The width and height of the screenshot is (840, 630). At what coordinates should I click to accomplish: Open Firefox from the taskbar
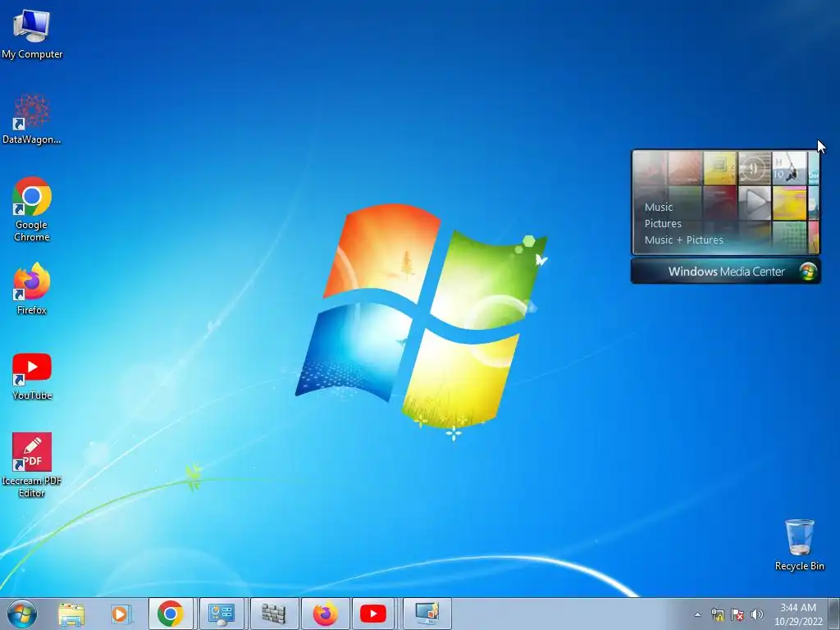pyautogui.click(x=325, y=614)
